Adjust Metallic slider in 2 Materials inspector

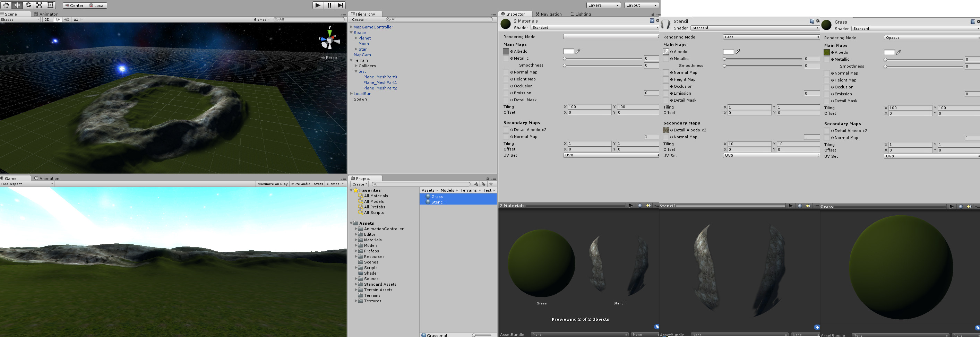(603, 59)
